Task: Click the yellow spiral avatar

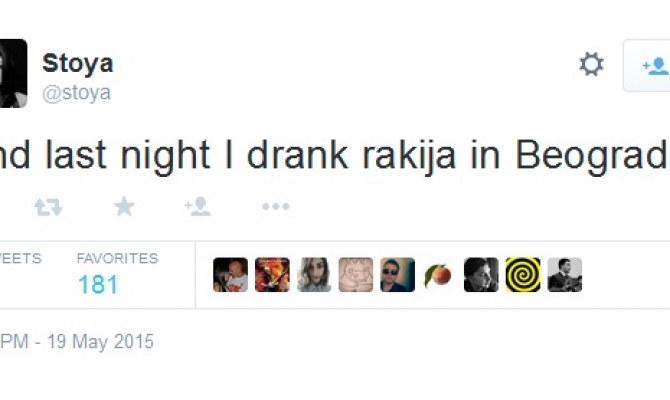Action: (x=523, y=274)
